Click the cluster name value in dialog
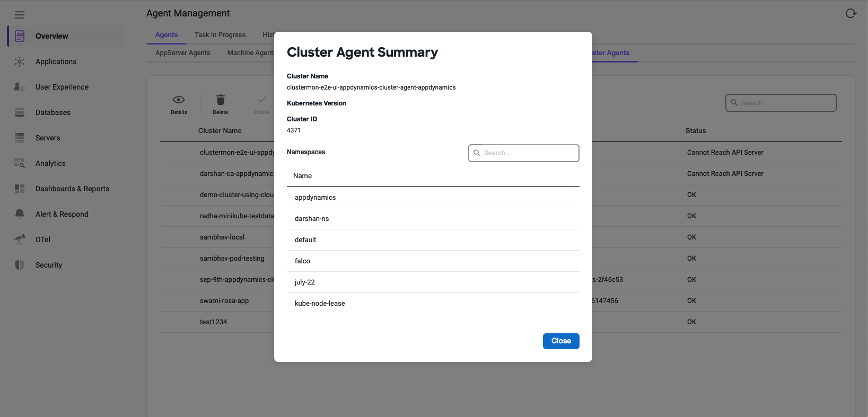Screen dimensions: 868x417 [371, 87]
